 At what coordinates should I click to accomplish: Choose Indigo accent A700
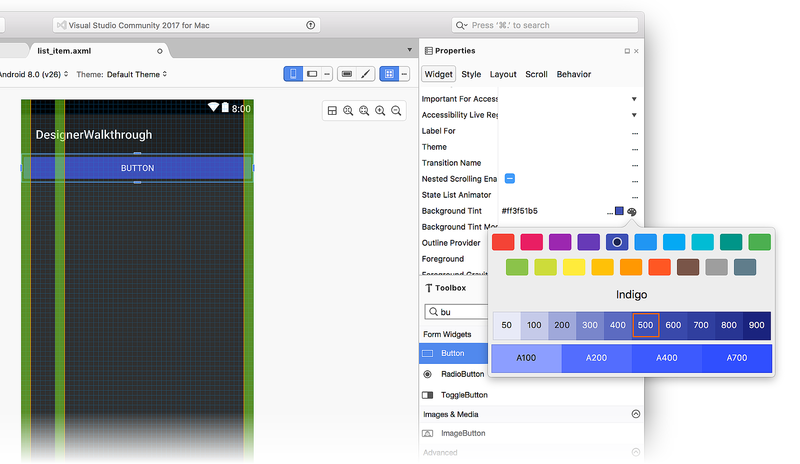[x=737, y=358]
